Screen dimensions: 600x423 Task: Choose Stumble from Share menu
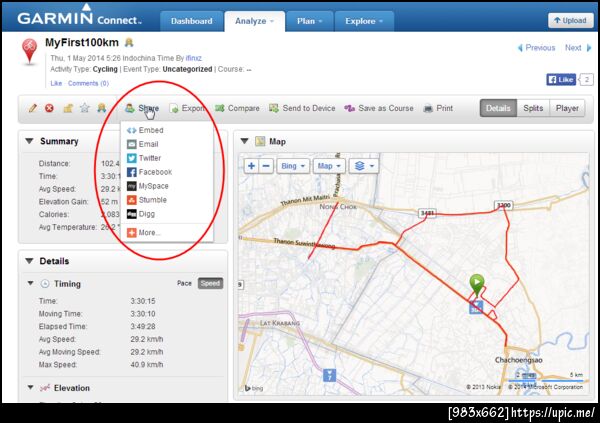pos(147,200)
